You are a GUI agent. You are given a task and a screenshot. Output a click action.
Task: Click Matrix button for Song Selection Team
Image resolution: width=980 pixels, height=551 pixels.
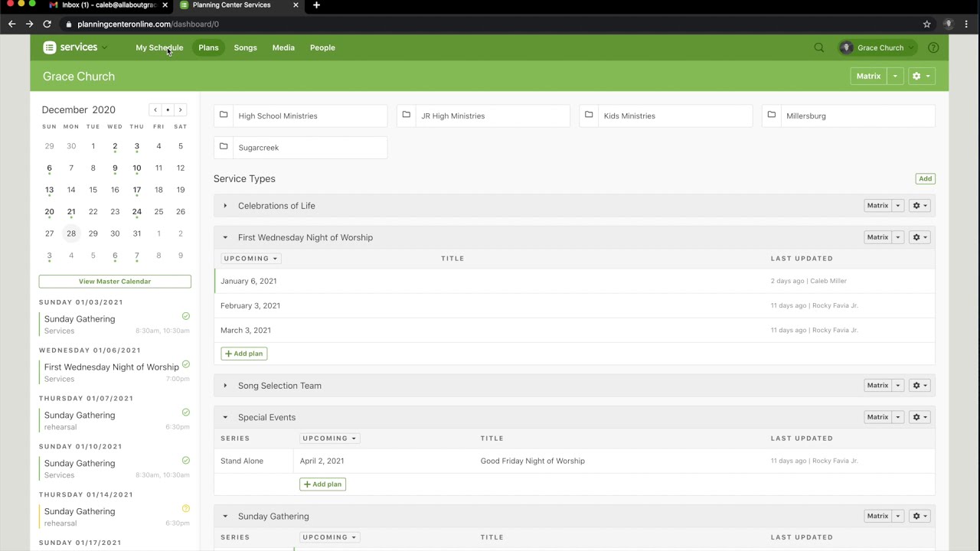tap(877, 386)
